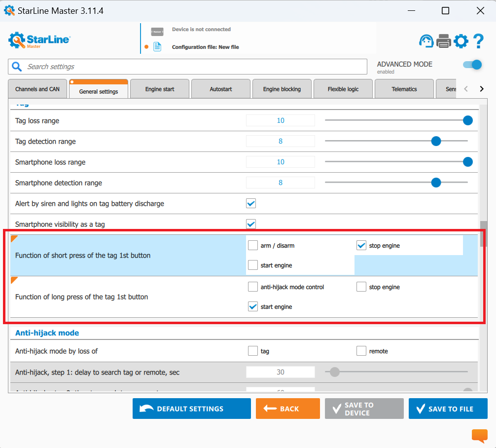This screenshot has height=448, width=496.
Task: Click Smartphone loss range slider handle
Action: click(467, 162)
